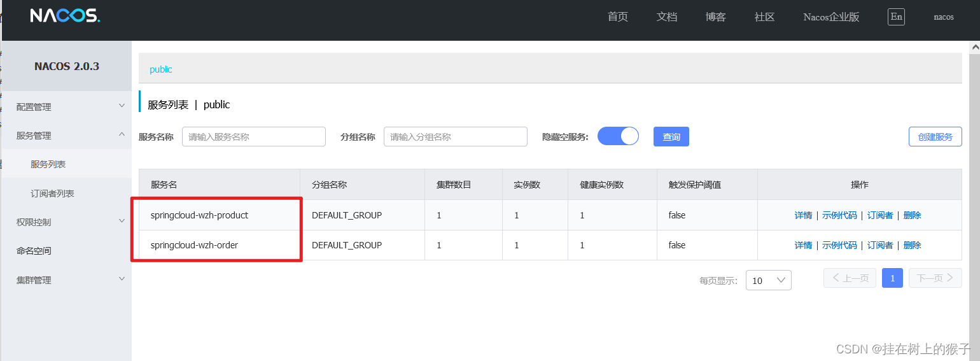Click the springcloud-wzh-product service name
This screenshot has width=980, height=361.
click(199, 215)
